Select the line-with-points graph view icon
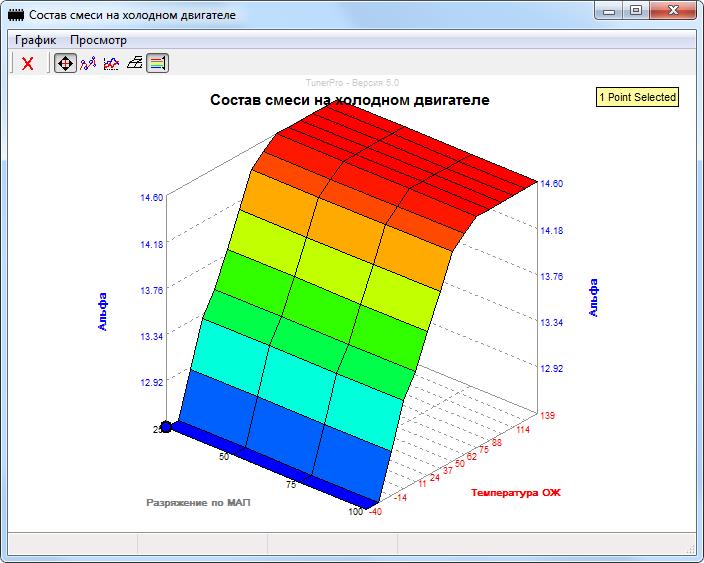The width and height of the screenshot is (704, 563). coord(88,63)
